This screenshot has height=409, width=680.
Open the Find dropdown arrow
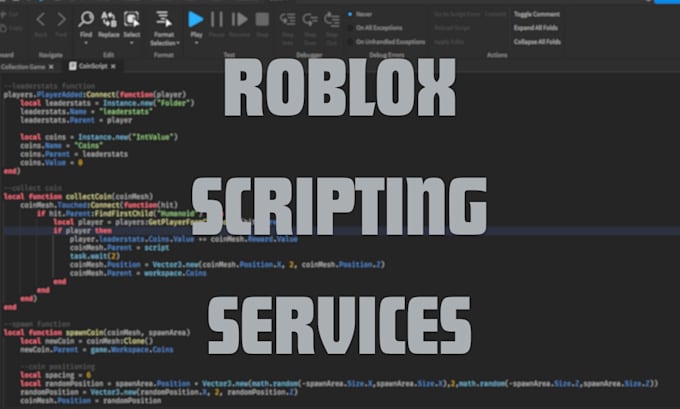point(86,43)
